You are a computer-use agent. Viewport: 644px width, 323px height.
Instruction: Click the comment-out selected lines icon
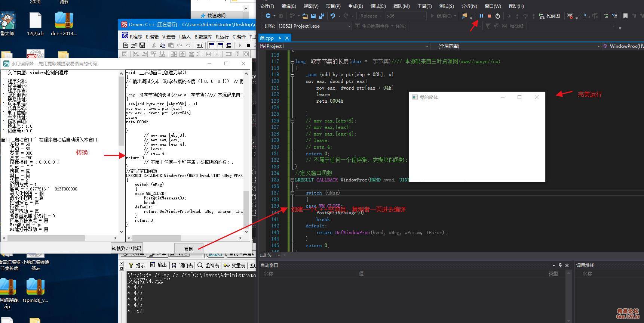pyautogui.click(x=606, y=16)
